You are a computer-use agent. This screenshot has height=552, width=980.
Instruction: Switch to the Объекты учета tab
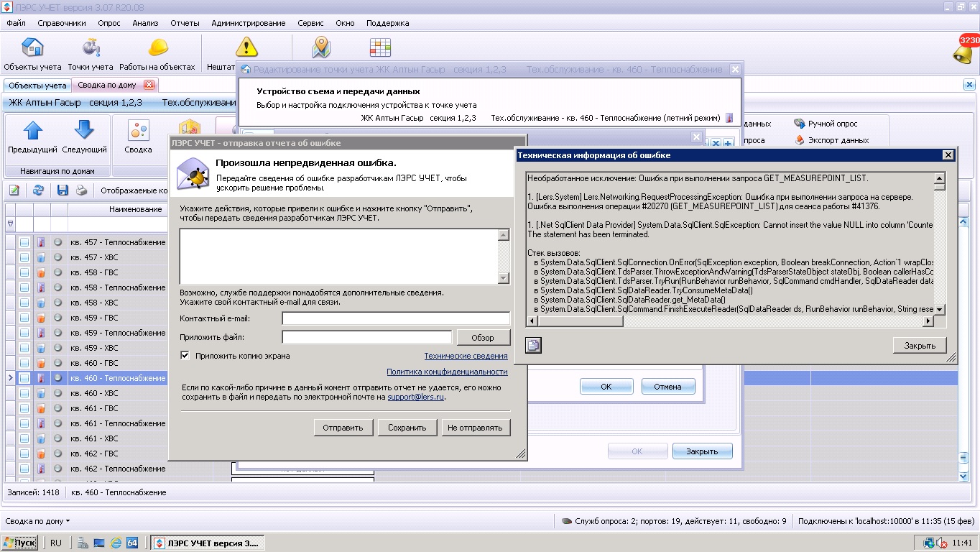(37, 85)
